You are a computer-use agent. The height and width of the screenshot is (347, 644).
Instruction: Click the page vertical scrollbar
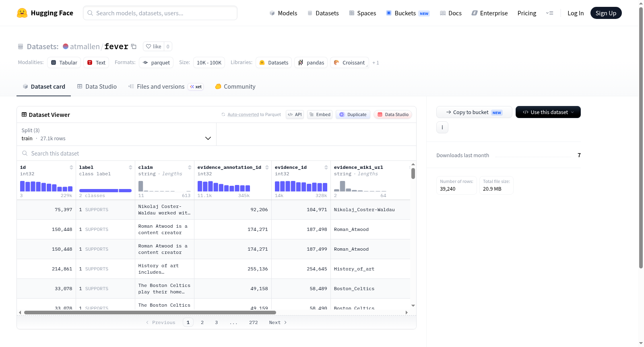pos(641,138)
